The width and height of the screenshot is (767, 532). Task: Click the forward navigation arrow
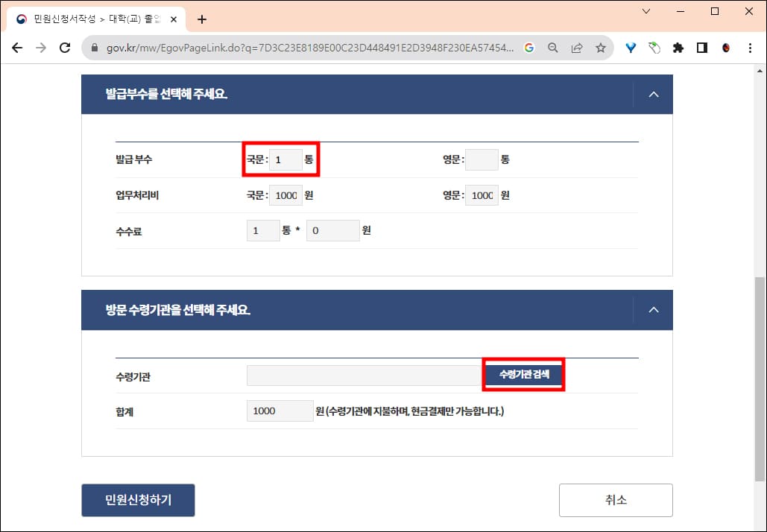42,47
